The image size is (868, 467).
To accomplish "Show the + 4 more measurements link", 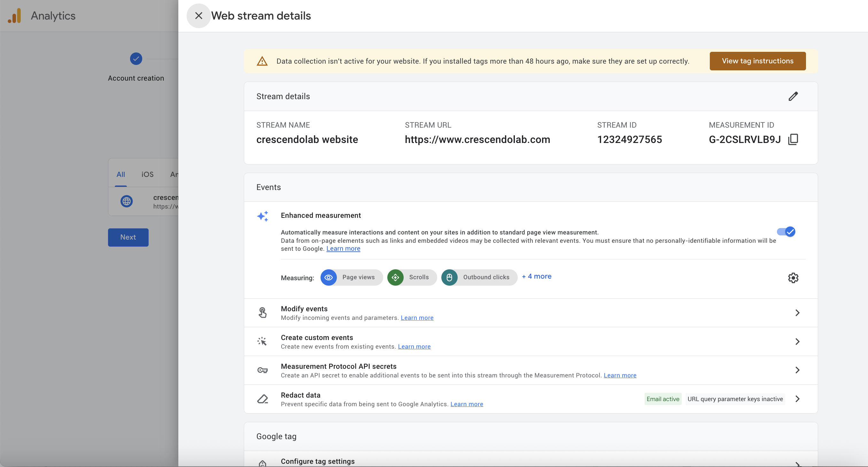I will point(537,276).
